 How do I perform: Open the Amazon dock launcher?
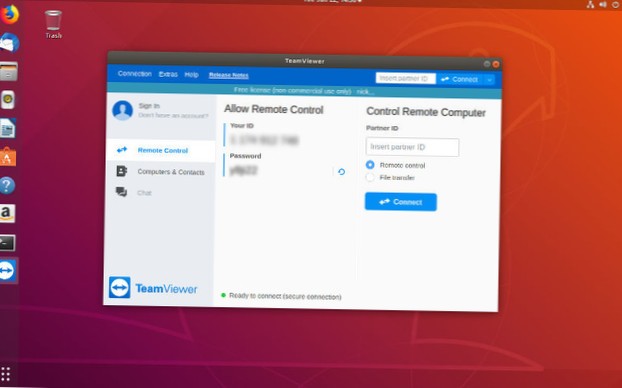[x=7, y=213]
